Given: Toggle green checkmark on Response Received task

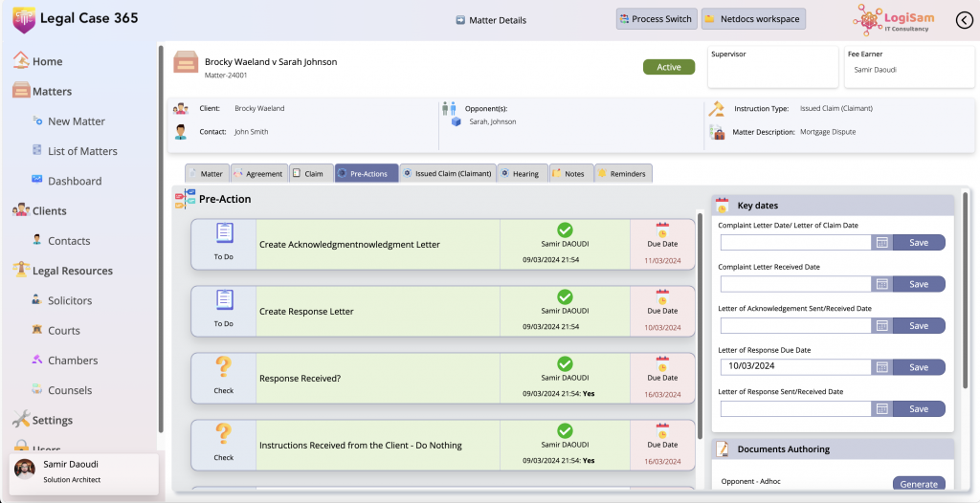Looking at the screenshot, I should tap(565, 363).
